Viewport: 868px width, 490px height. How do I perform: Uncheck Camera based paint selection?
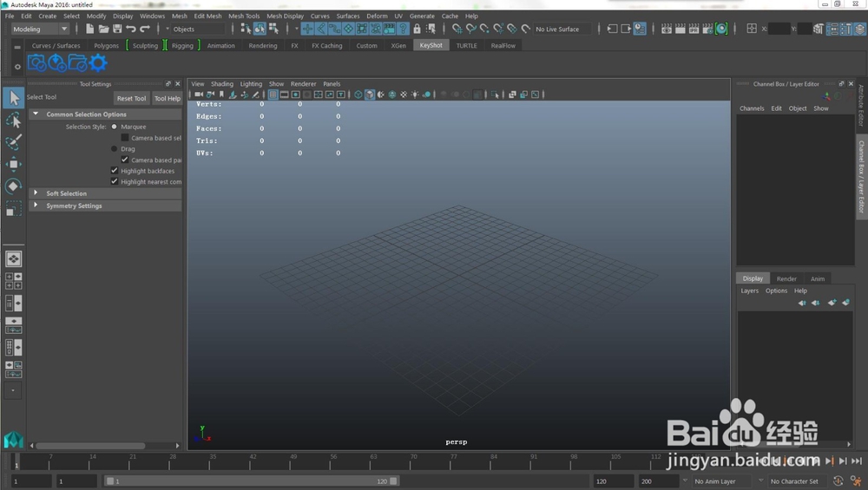tap(125, 160)
